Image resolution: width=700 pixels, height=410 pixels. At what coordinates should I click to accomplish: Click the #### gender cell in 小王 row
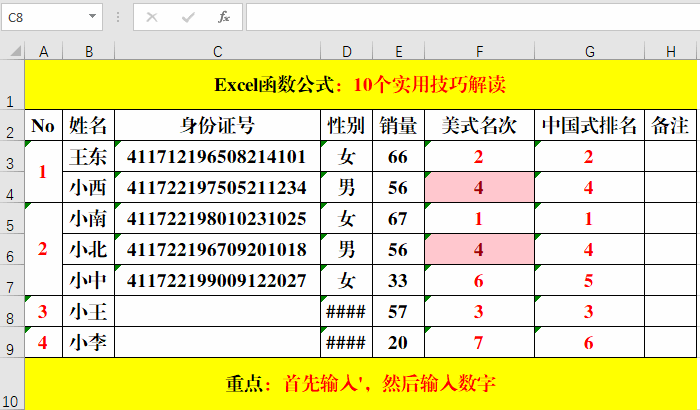tap(346, 311)
